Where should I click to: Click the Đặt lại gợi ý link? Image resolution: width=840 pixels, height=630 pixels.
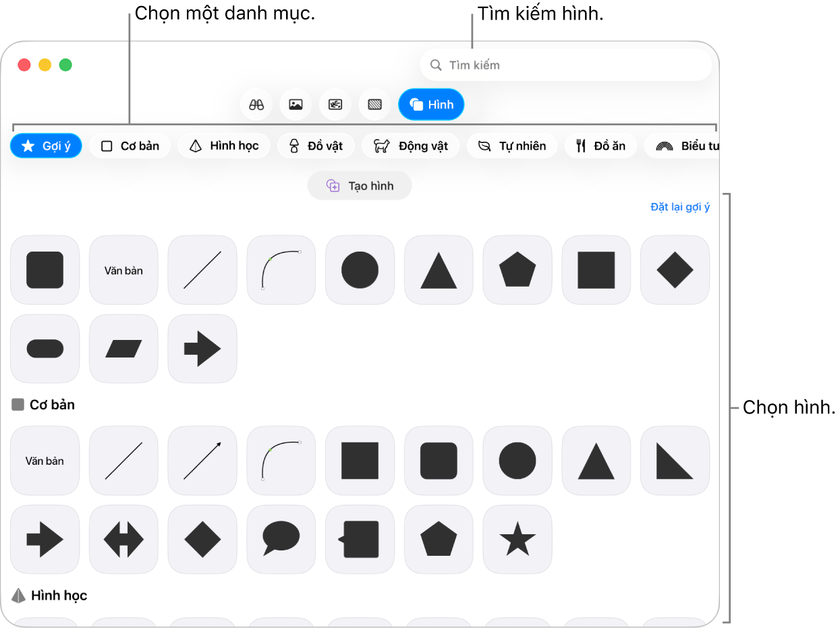tap(680, 207)
